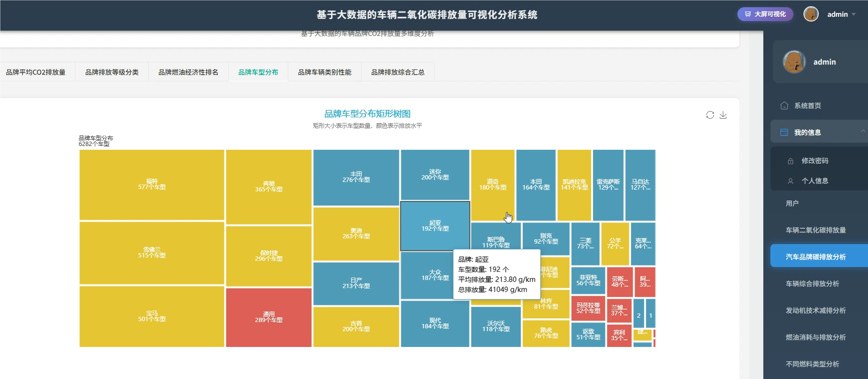Switch to the 品牌燃油经济性排名 tab

[188, 72]
